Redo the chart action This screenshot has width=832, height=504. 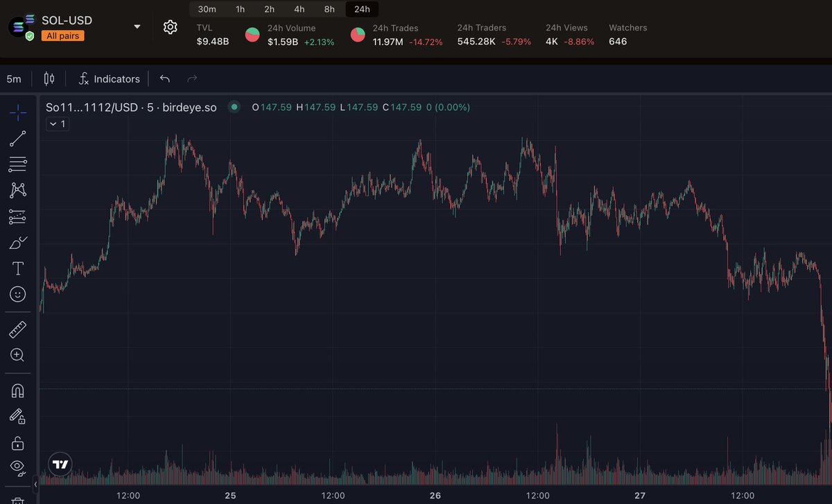point(192,78)
